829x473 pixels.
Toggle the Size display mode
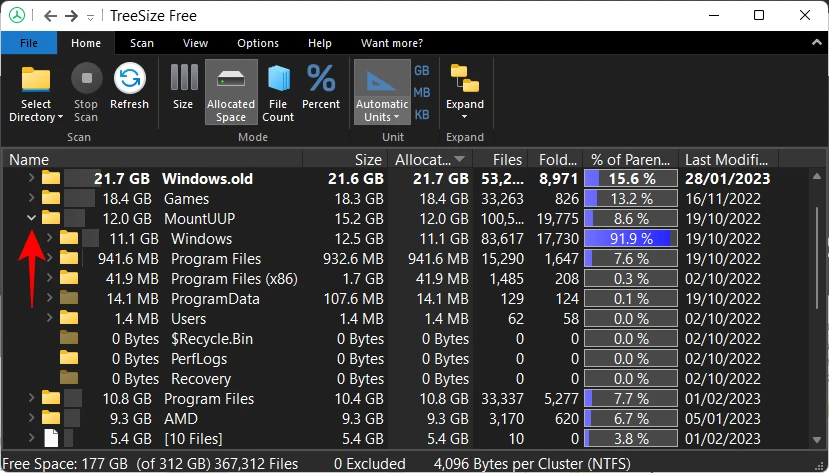click(183, 82)
